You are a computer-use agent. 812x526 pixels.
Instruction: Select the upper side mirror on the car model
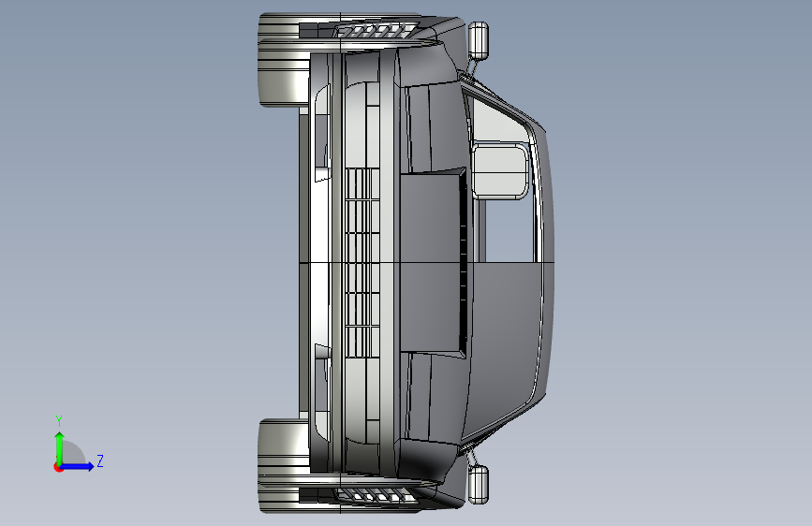click(x=479, y=39)
